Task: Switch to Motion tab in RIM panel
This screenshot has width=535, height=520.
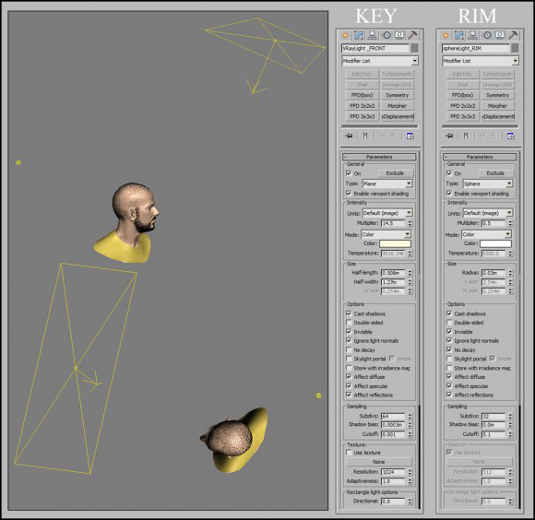Action: [x=487, y=35]
